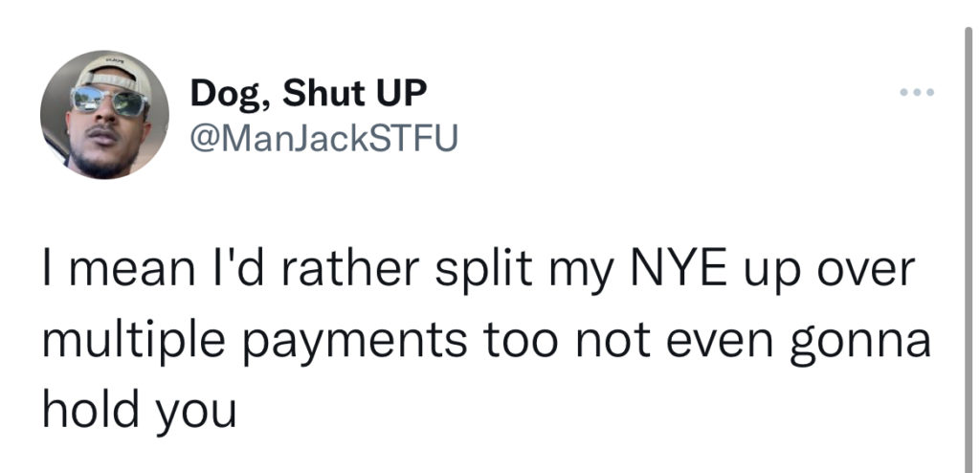This screenshot has width=980, height=473.
Task: Open the "Dog, Shut UP" display name
Action: [x=308, y=95]
